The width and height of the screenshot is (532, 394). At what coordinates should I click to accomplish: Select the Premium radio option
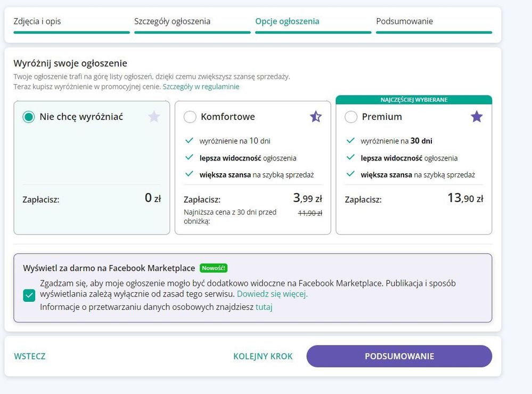(351, 117)
